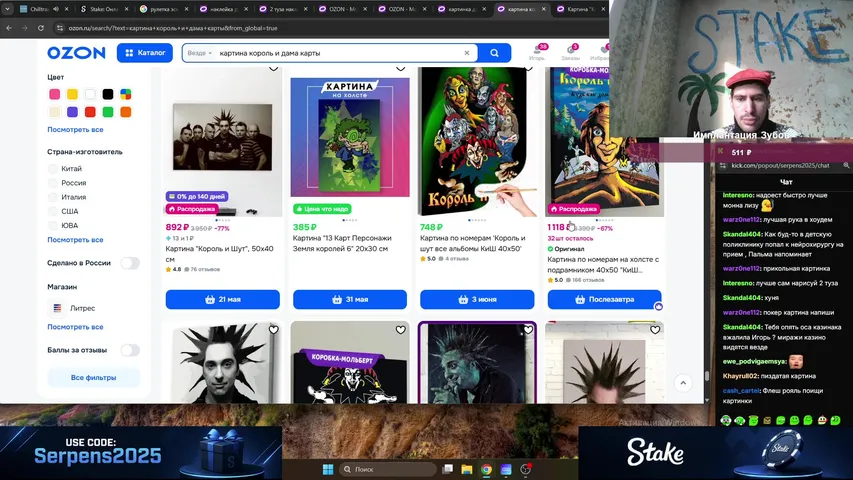Go back in browser history
The height and width of the screenshot is (480, 853).
click(x=9, y=28)
